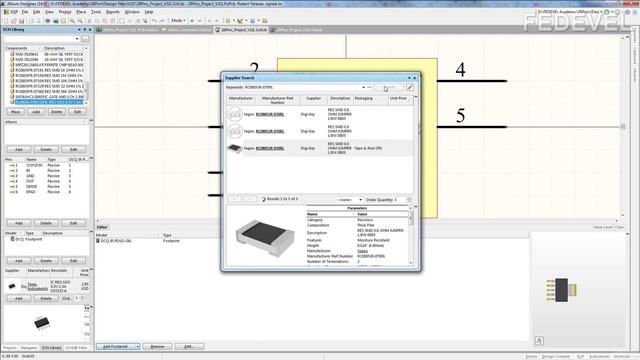
Task: Open the Window menu
Action: click(132, 12)
